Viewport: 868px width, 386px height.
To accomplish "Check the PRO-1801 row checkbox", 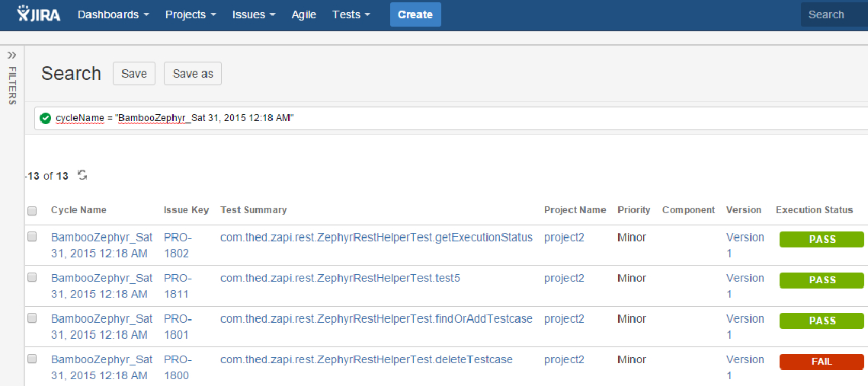I will pos(32,318).
